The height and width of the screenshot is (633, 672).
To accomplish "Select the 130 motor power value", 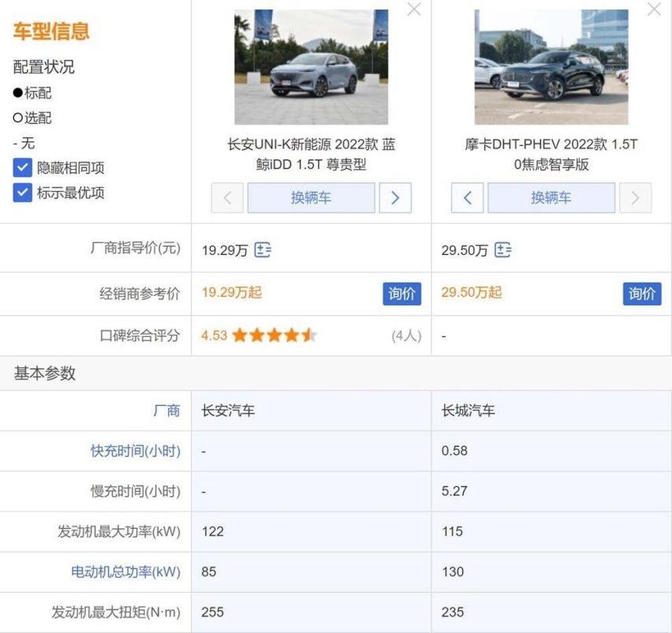I will (453, 572).
